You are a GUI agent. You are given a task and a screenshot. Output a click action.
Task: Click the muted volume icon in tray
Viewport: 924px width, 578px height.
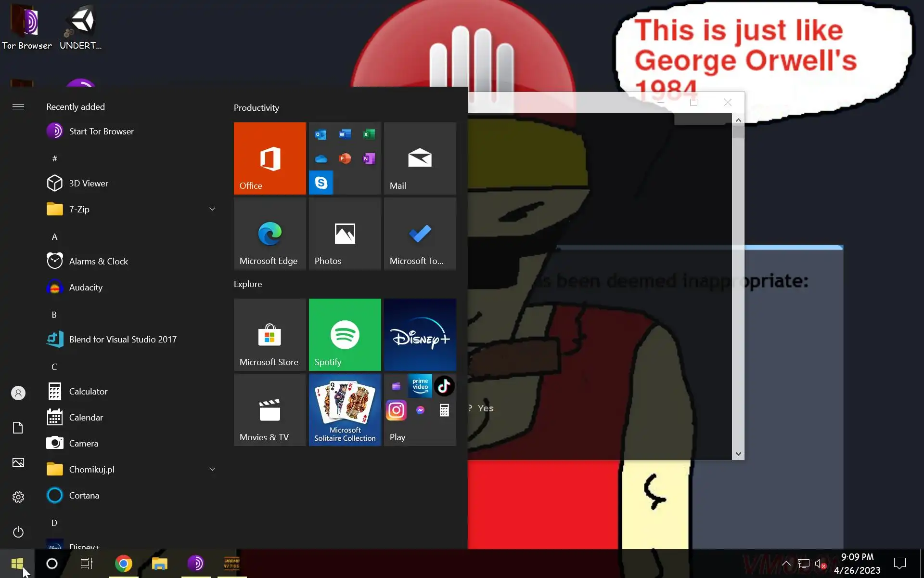(x=820, y=563)
